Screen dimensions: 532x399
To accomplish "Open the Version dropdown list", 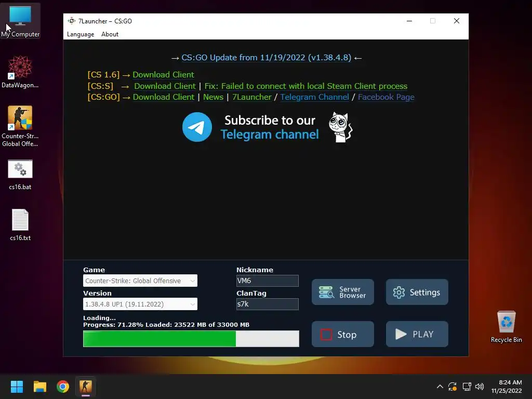I will 140,304.
